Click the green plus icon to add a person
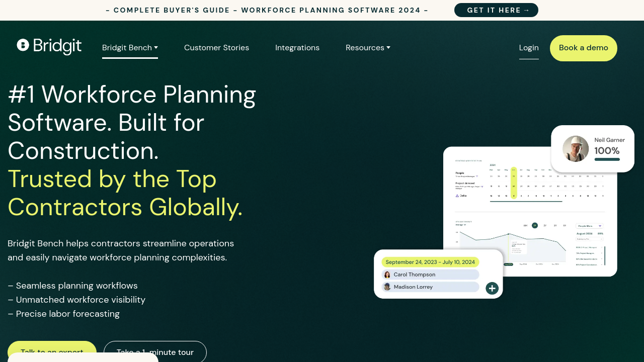The image size is (644, 362). 492,288
